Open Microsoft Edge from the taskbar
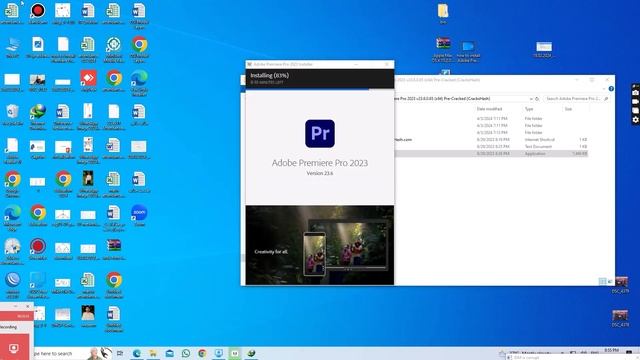 [137, 353]
